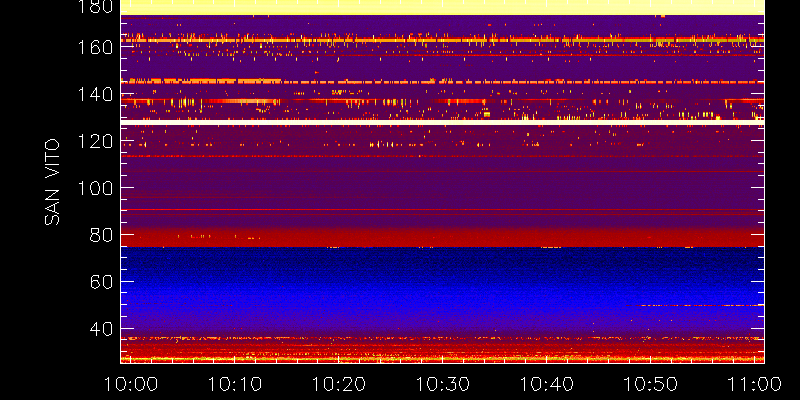
Task: Click the 10:00 time axis label
Action: (131, 384)
